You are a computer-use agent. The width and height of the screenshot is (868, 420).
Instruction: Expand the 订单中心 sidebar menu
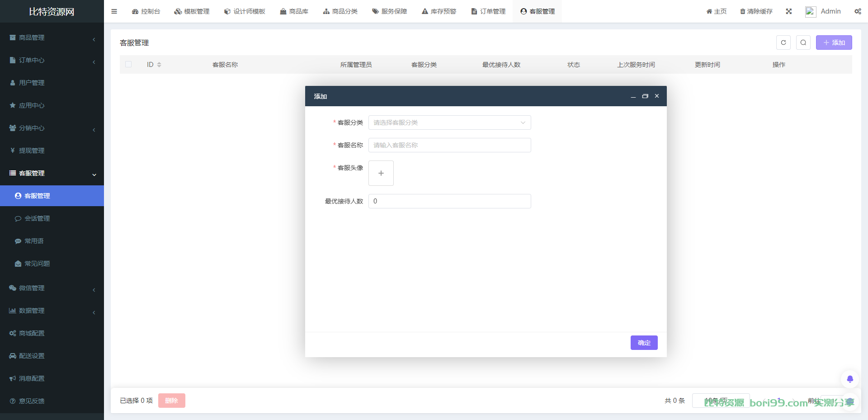coord(52,60)
